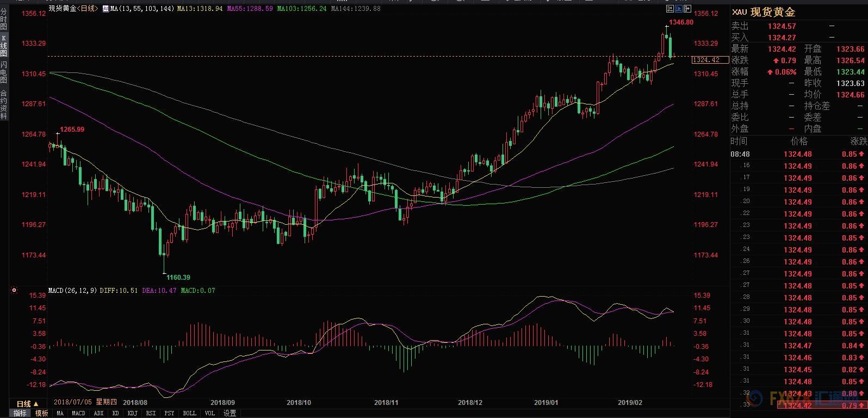868x418 pixels.
Task: Click the 1265.99 price marker
Action: [x=72, y=130]
